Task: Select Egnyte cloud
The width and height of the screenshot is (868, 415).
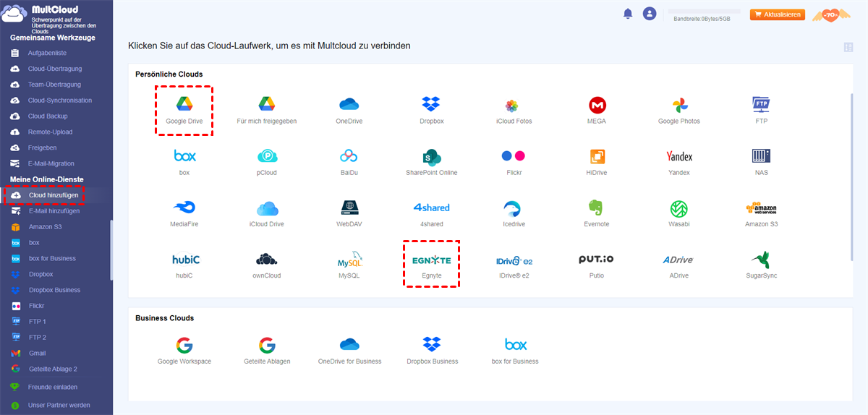Action: click(432, 260)
